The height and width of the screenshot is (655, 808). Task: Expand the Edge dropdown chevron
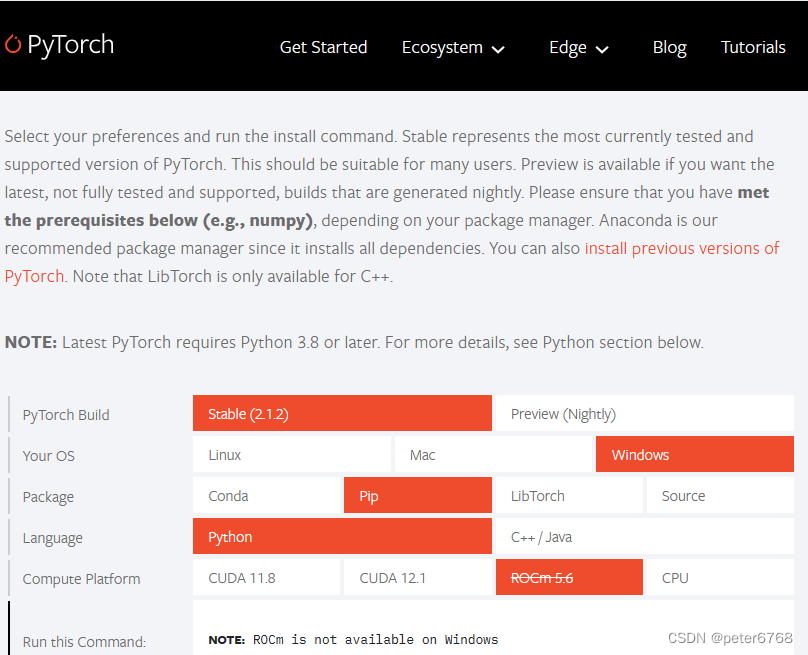point(602,49)
